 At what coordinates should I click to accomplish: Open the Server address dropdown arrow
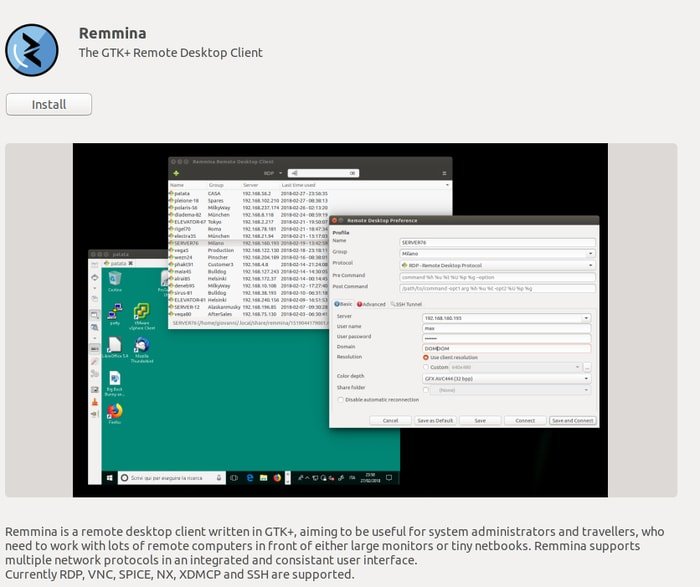586,318
